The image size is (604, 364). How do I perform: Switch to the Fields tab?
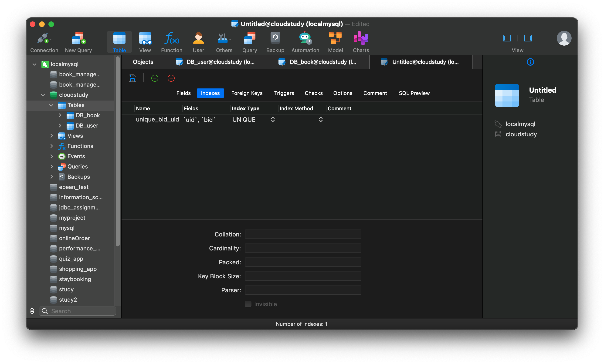coord(183,93)
